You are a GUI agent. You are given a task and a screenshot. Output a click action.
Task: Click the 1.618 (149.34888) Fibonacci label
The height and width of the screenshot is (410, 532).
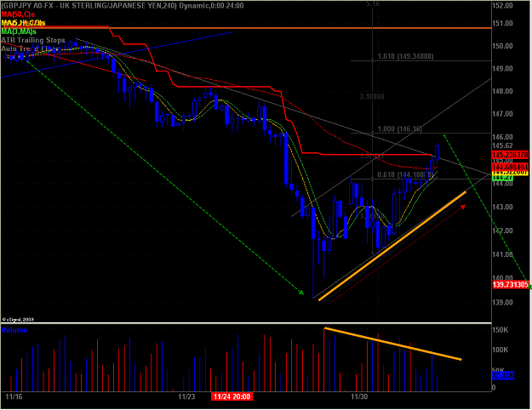click(405, 56)
